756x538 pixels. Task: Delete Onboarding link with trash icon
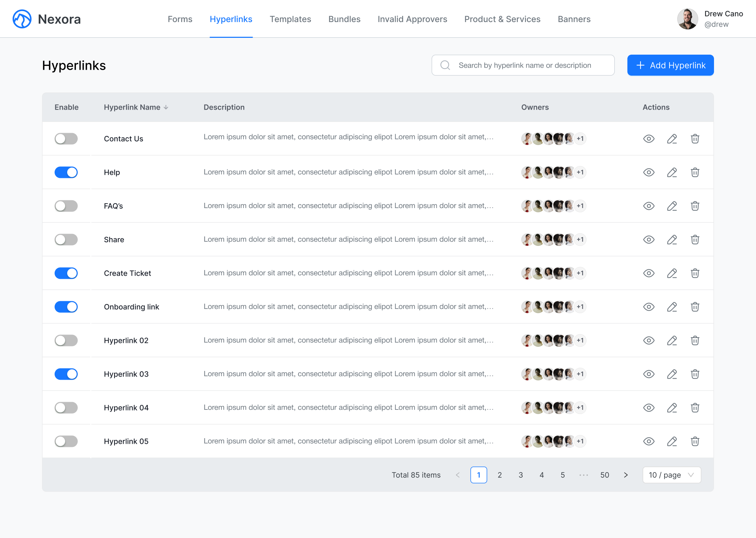tap(695, 307)
